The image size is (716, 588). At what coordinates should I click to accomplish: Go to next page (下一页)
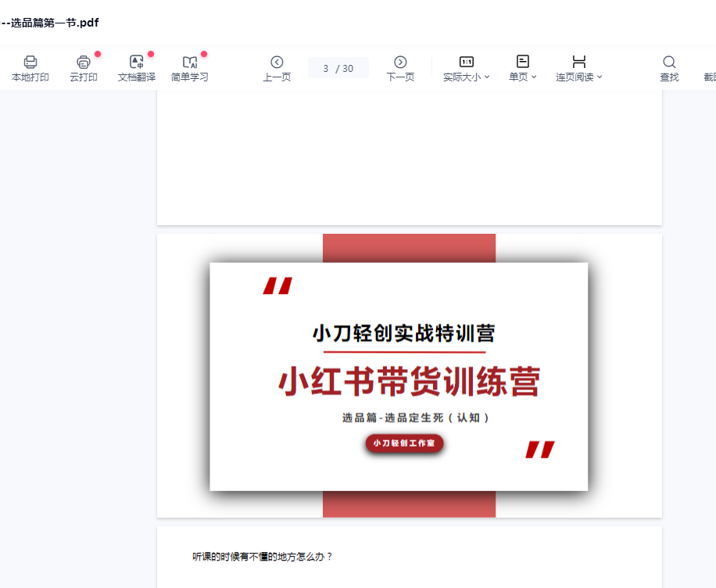coord(400,69)
